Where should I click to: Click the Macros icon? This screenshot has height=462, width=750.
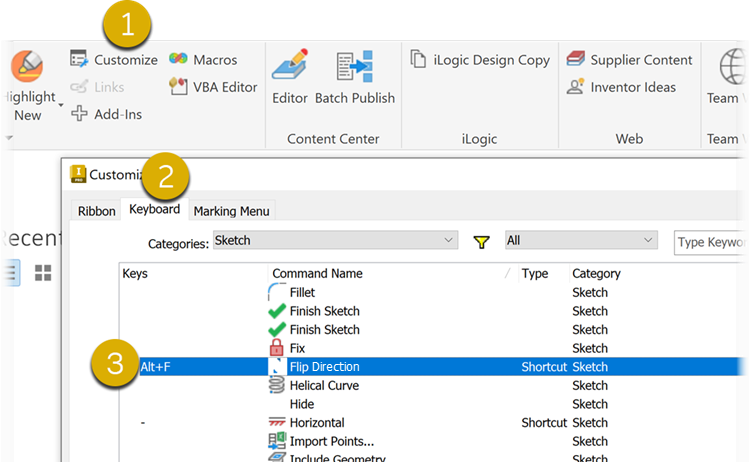point(178,59)
